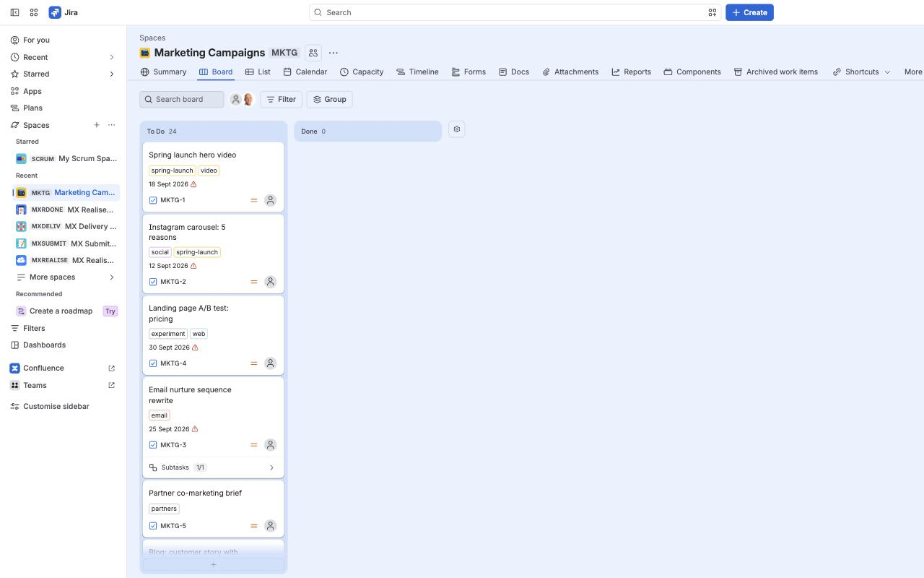Open the app switcher grid icon

(34, 12)
